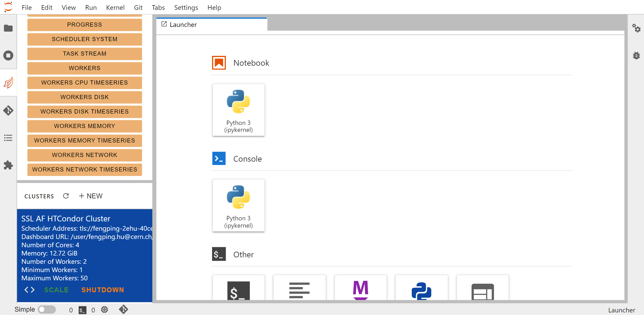Viewport: 644px width, 315px height.
Task: Open the File Browser sidebar icon
Action: coord(8,28)
